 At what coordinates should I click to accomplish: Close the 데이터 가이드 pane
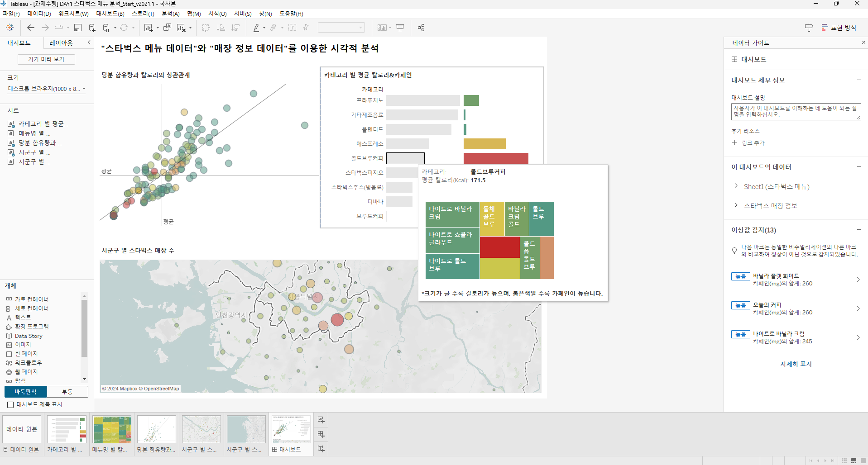[x=863, y=43]
